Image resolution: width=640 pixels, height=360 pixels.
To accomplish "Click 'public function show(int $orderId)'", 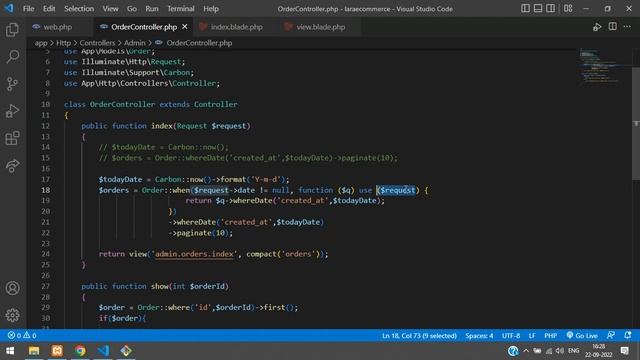I will tap(155, 287).
